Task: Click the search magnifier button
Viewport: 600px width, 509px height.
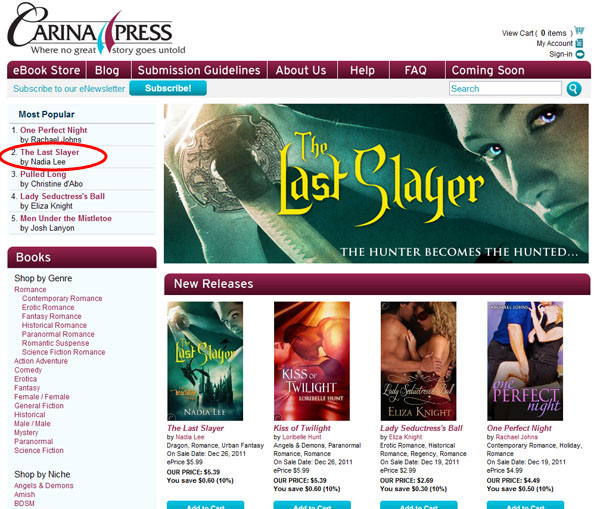Action: (x=574, y=89)
